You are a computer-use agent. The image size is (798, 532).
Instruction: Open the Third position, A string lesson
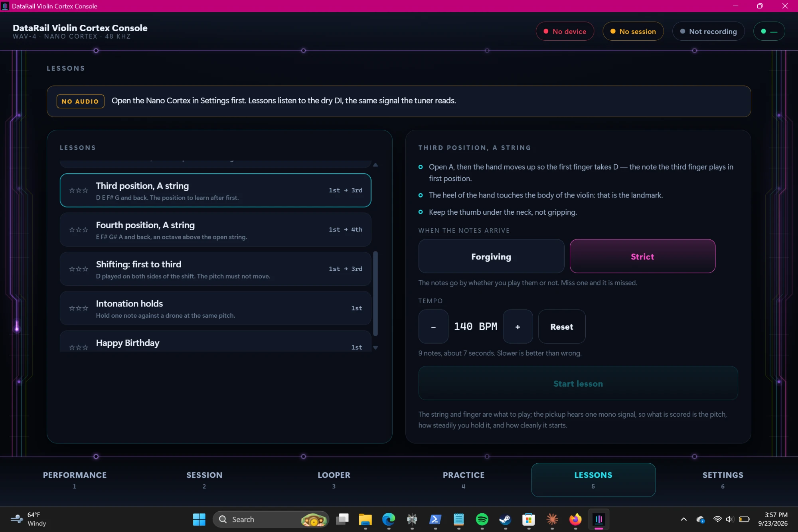tap(215, 190)
